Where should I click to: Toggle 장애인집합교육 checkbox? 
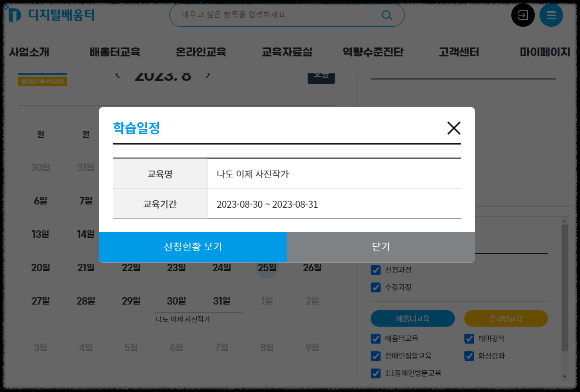pyautogui.click(x=375, y=356)
